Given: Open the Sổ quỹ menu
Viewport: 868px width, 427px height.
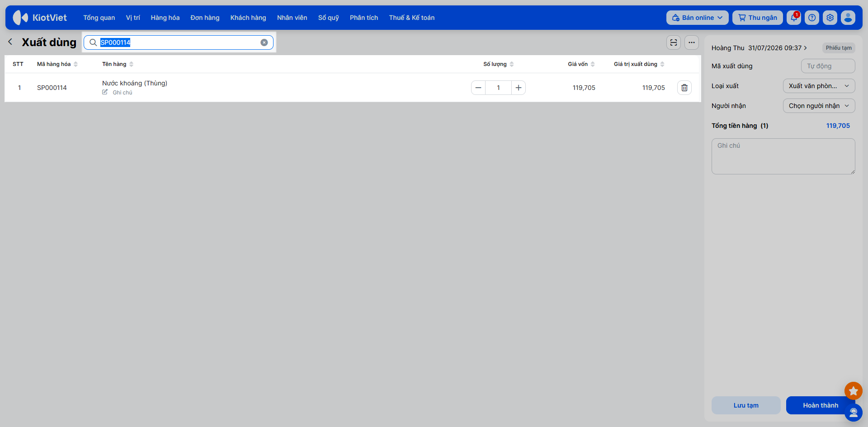Looking at the screenshot, I should 329,18.
